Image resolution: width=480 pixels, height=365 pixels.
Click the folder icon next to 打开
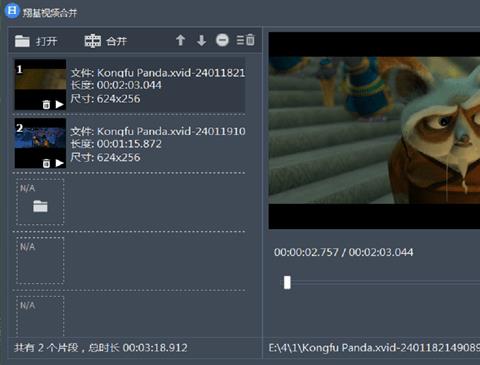tap(22, 41)
